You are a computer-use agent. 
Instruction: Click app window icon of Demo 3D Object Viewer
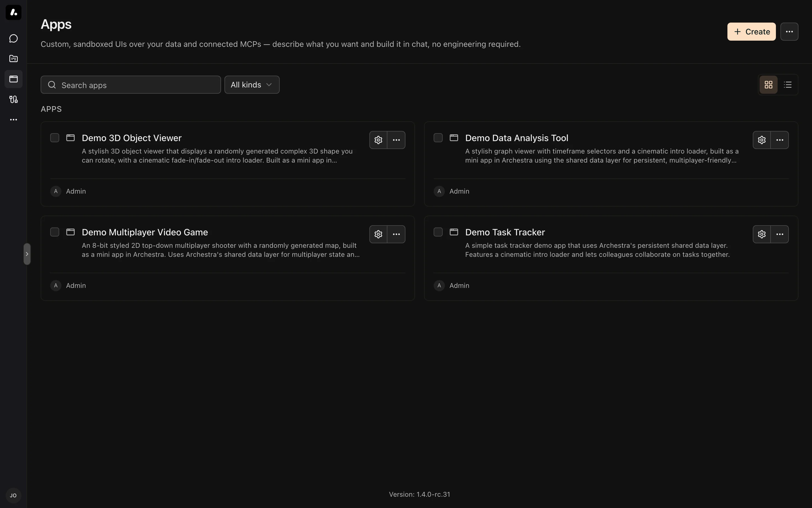pos(70,138)
